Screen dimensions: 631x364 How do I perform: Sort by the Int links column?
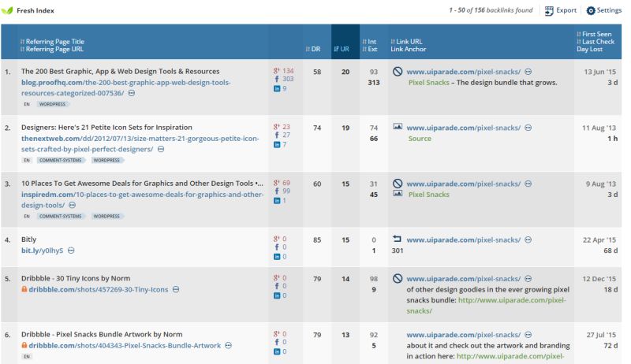[x=369, y=42]
